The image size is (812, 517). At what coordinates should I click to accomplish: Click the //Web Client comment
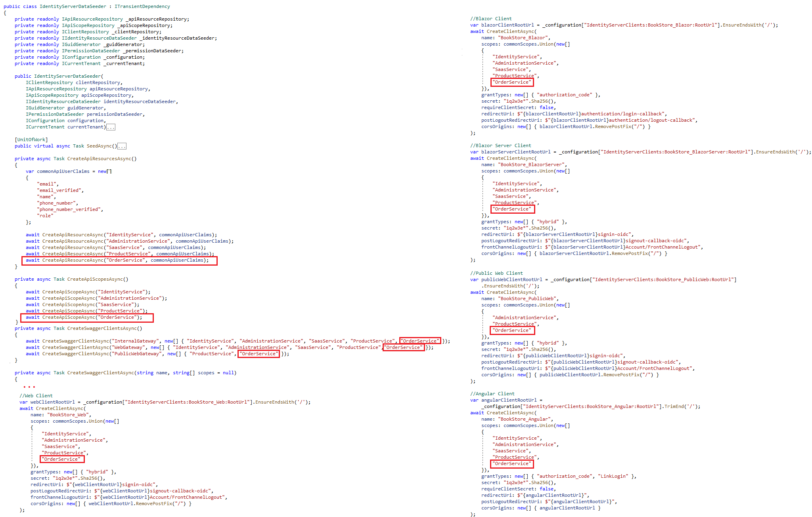[36, 395]
